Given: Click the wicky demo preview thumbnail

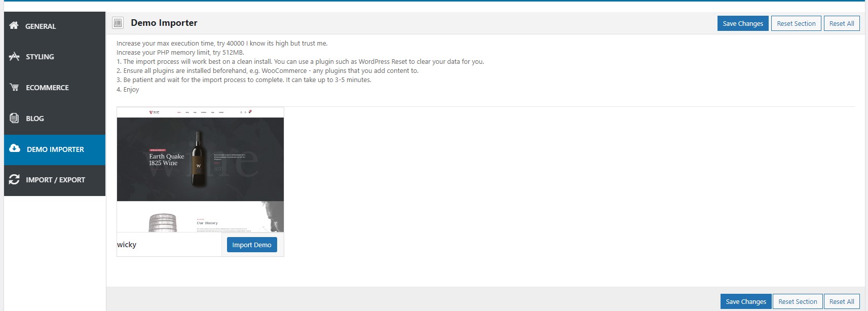Looking at the screenshot, I should click(x=200, y=170).
